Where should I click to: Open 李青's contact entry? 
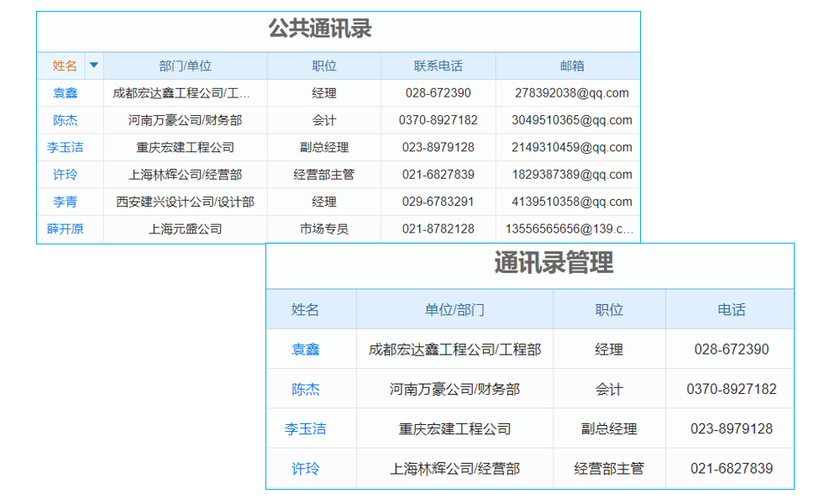[66, 202]
